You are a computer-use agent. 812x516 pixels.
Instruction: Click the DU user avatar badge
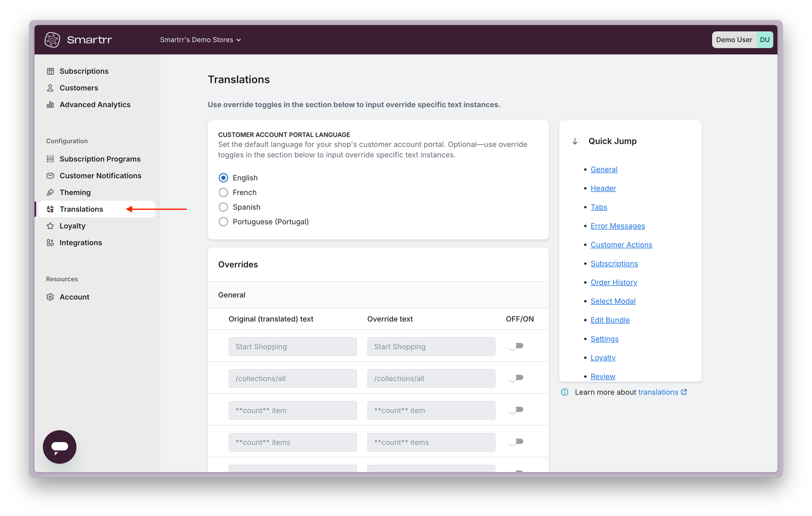[x=764, y=39]
